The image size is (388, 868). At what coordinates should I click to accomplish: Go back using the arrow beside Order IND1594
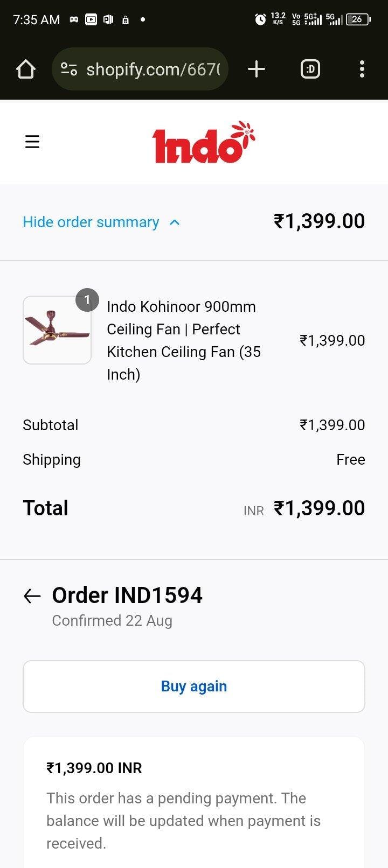coord(32,595)
